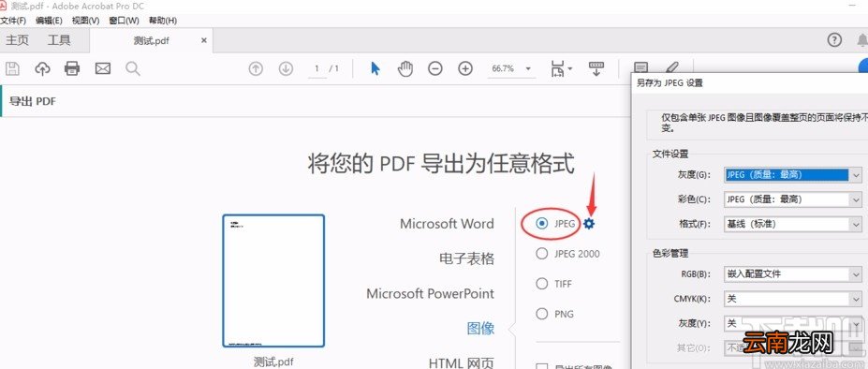Open the Help question mark icon

point(834,40)
